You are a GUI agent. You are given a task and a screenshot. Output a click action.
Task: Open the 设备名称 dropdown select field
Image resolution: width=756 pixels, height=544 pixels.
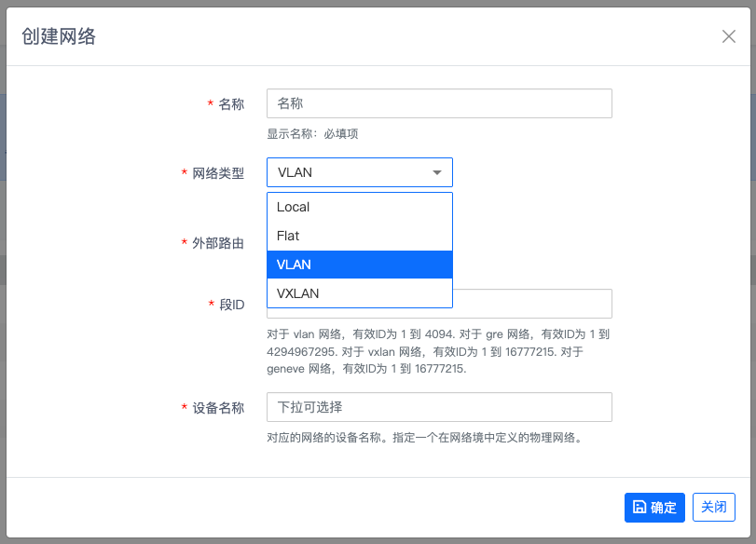438,407
